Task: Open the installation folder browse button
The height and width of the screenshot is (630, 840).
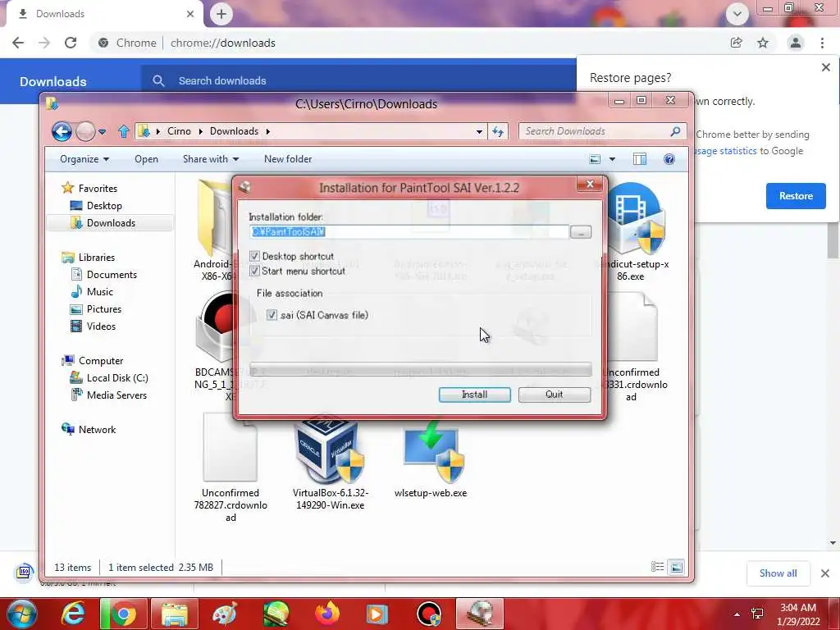Action: 581,232
